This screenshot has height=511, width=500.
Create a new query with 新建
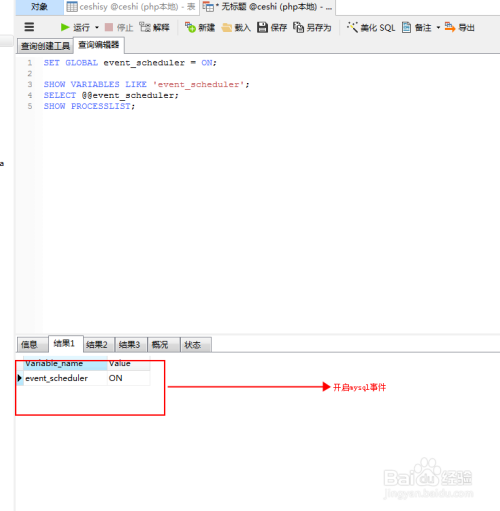coord(200,27)
